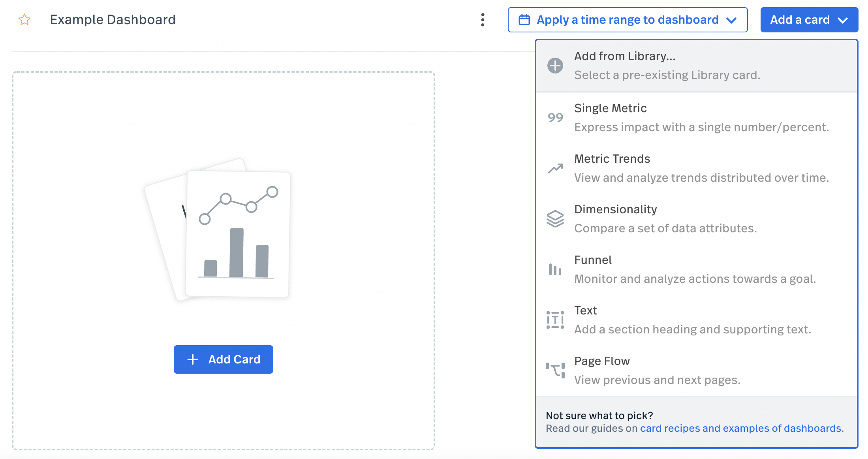
Task: Click the Text section icon
Action: [x=555, y=320]
